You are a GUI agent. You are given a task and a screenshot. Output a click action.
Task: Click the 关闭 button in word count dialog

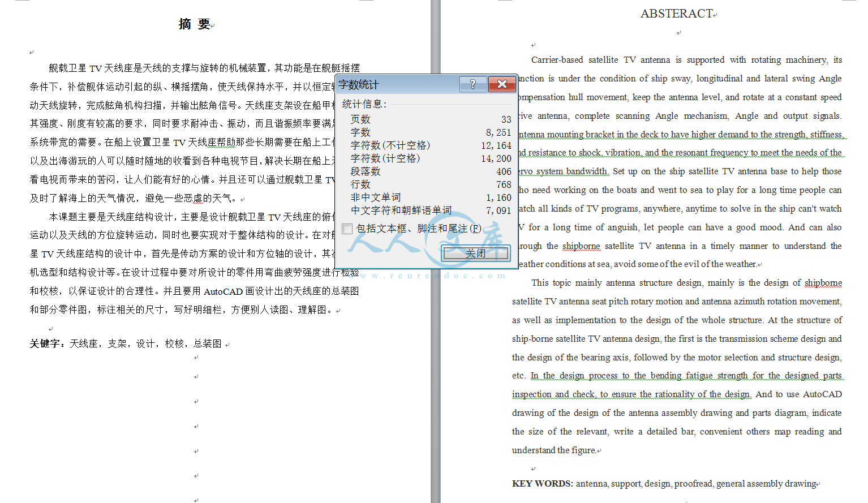[x=476, y=253]
